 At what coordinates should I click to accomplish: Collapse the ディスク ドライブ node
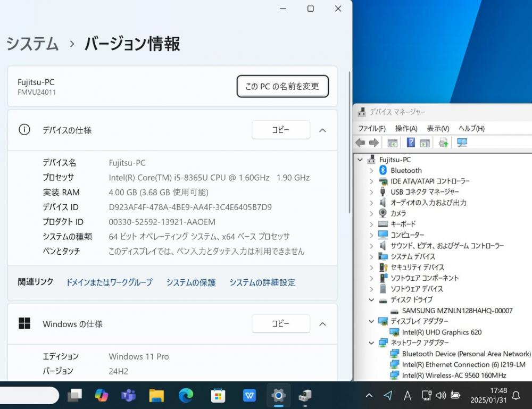[x=371, y=300]
